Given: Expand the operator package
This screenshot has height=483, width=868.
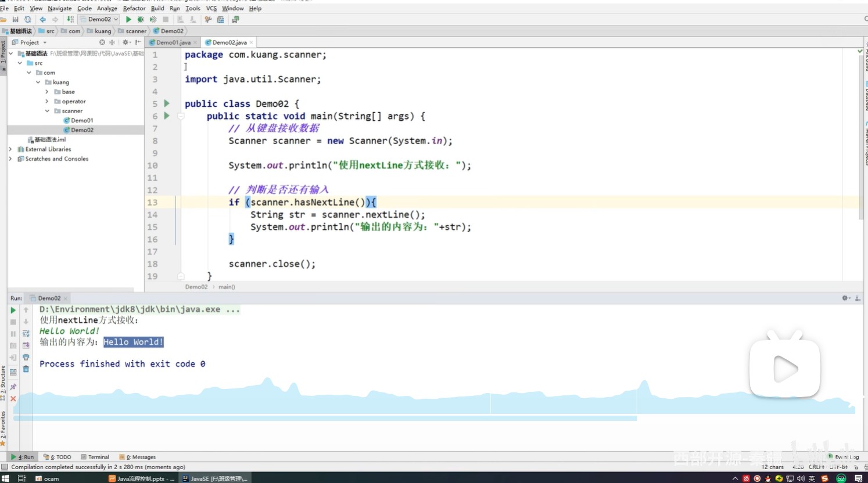Looking at the screenshot, I should [47, 101].
